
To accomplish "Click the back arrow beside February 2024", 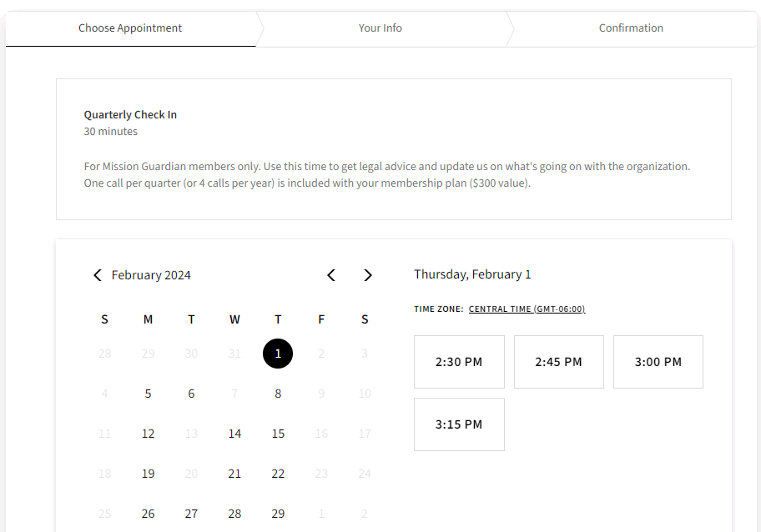I will [x=97, y=274].
